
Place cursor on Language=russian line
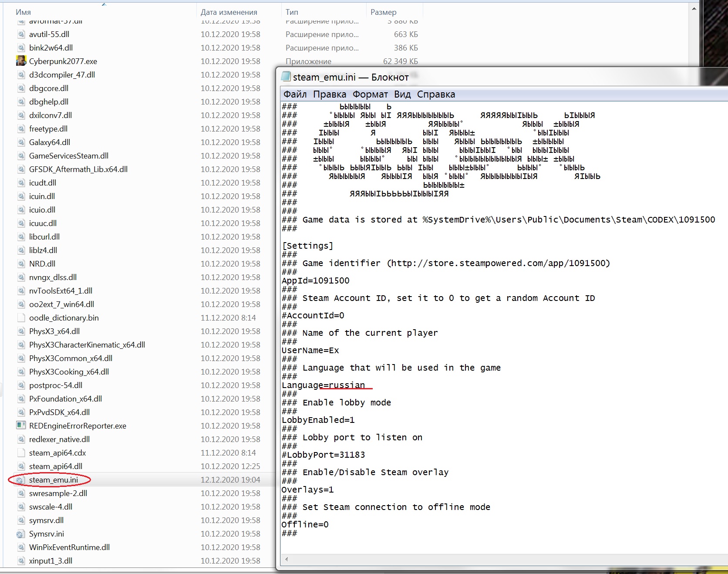(323, 385)
